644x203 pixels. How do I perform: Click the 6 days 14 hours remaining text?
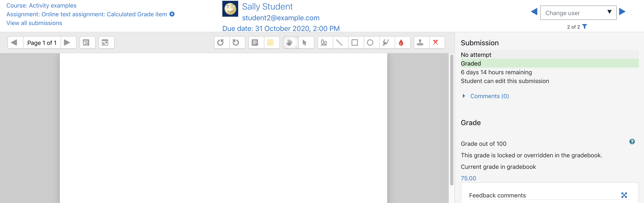click(496, 72)
